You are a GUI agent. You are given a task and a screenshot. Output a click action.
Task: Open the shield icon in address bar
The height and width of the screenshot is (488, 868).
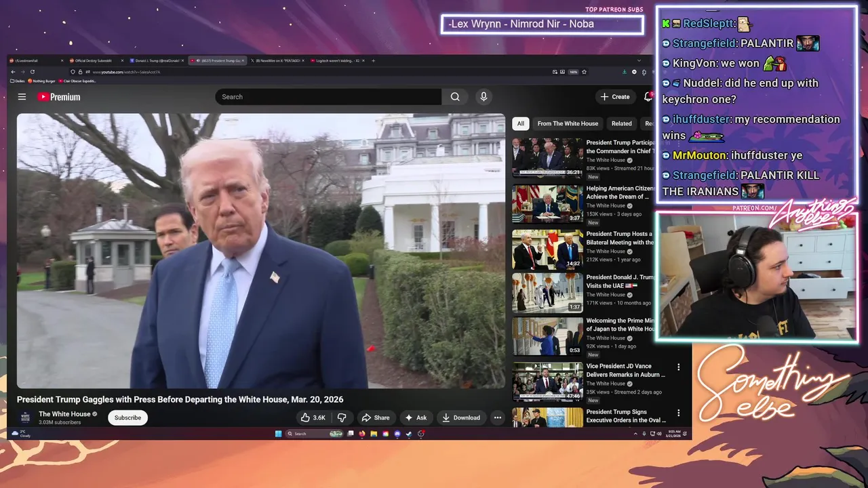click(73, 72)
